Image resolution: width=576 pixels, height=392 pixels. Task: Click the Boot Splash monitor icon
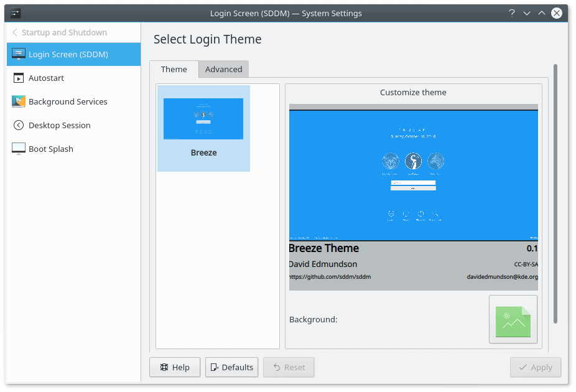click(19, 149)
